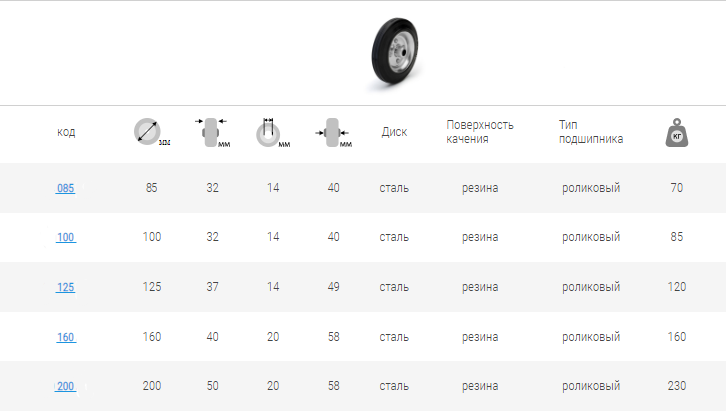
Task: Click the wheel width column icon
Action: click(209, 132)
